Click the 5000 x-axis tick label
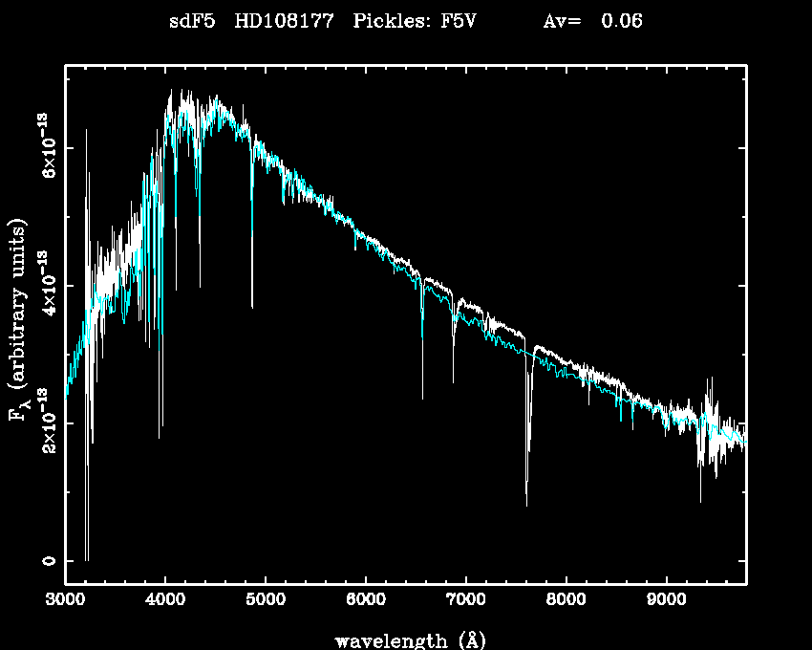The height and width of the screenshot is (650, 812). point(266,600)
